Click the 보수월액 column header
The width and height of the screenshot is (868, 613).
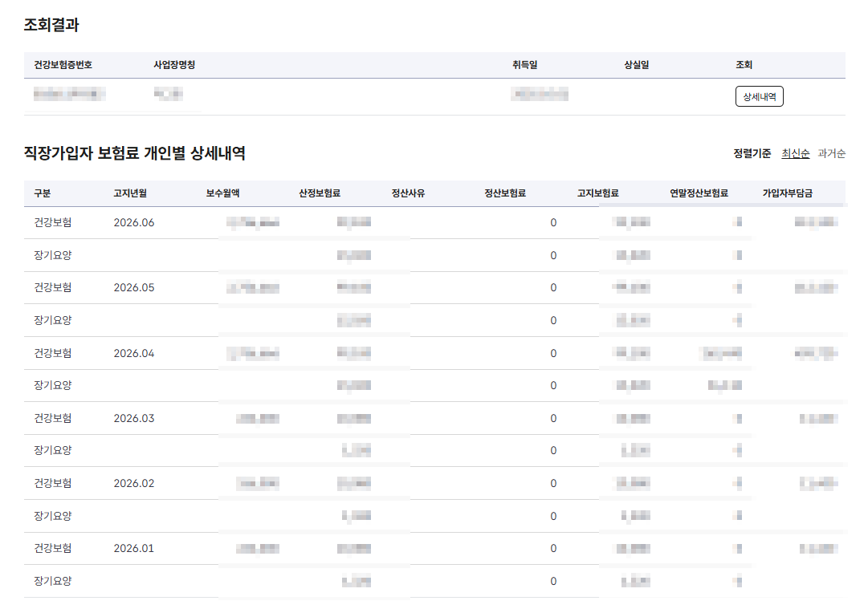pyautogui.click(x=222, y=193)
